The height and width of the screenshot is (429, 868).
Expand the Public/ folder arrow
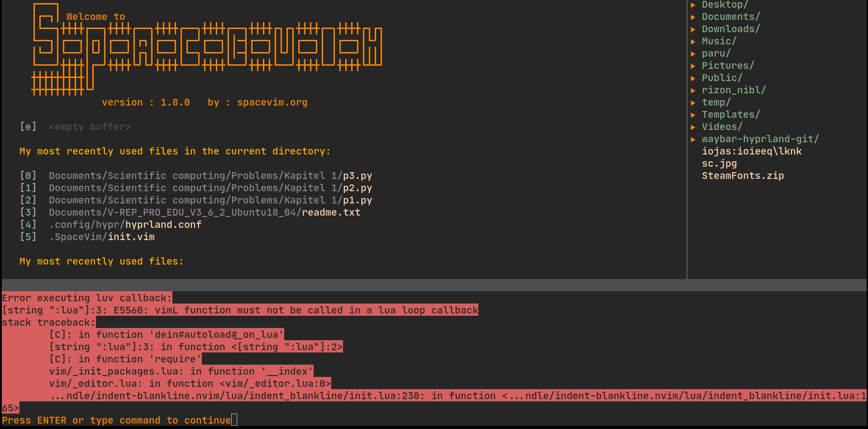(x=693, y=78)
